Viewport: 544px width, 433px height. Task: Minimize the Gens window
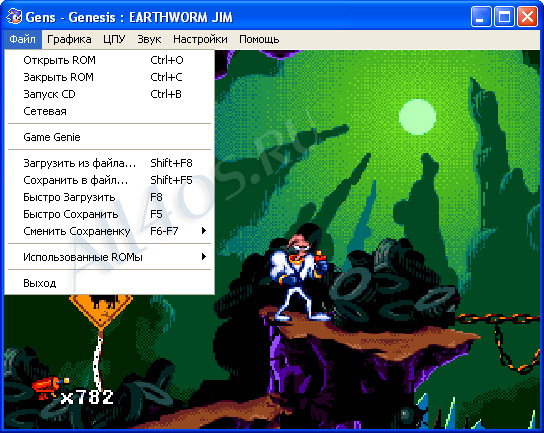click(481, 17)
